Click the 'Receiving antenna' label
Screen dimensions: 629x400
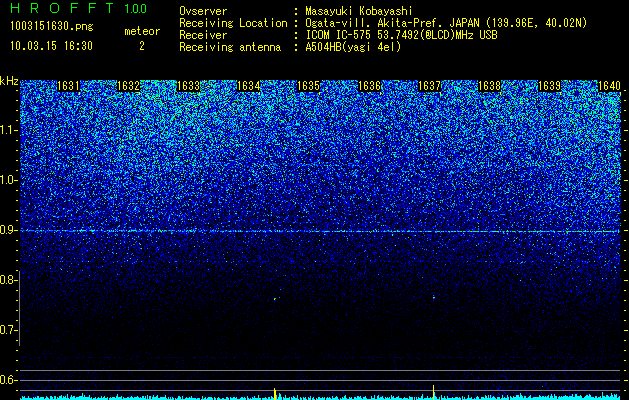(230, 47)
